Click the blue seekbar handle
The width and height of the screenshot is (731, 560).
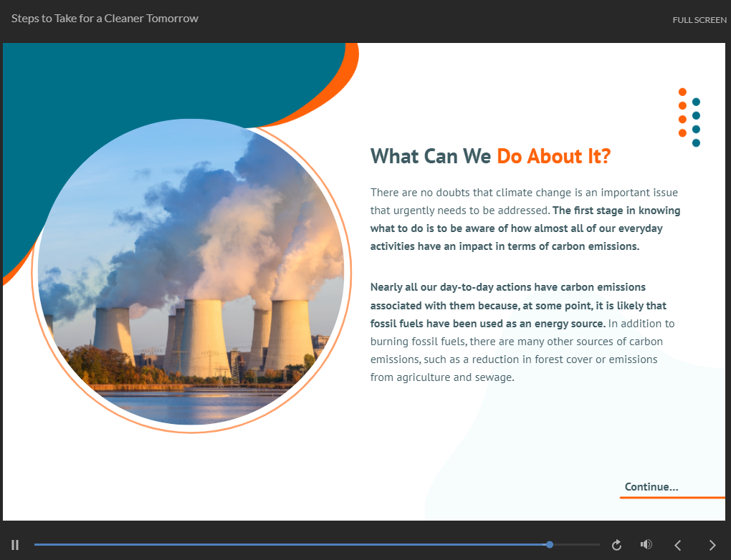coord(550,545)
